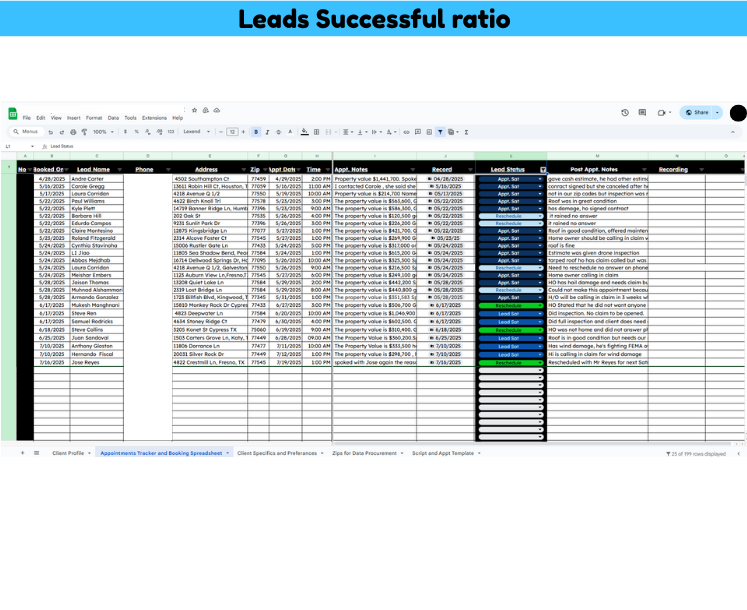747x610 pixels.
Task: Toggle italic formatting
Action: pyautogui.click(x=267, y=131)
